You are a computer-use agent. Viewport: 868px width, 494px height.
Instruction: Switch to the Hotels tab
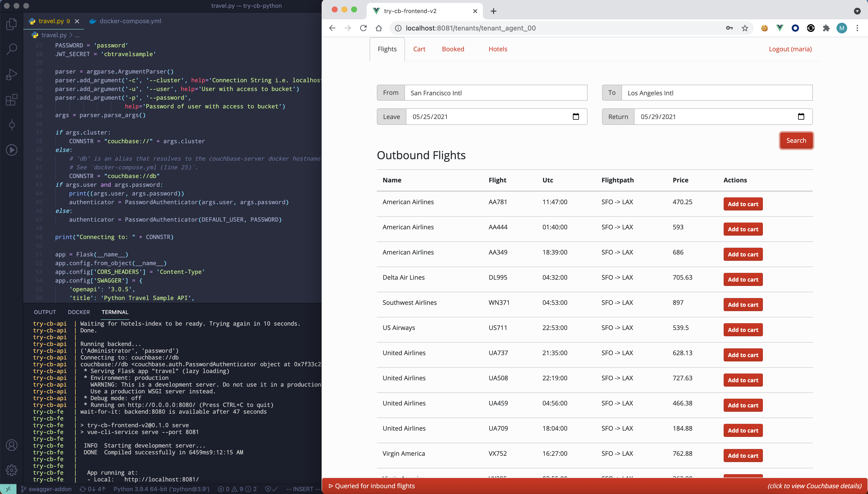coord(497,49)
